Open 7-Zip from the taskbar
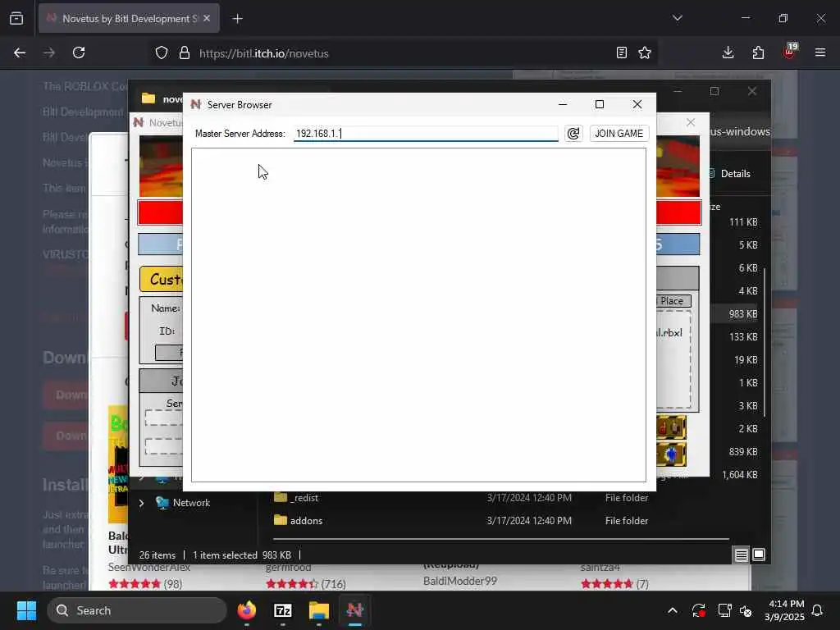 click(x=283, y=610)
